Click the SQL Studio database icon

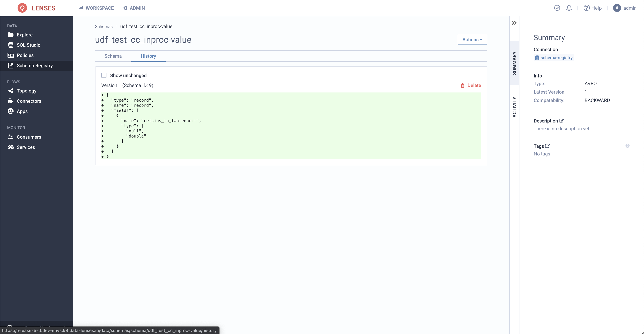pos(11,45)
